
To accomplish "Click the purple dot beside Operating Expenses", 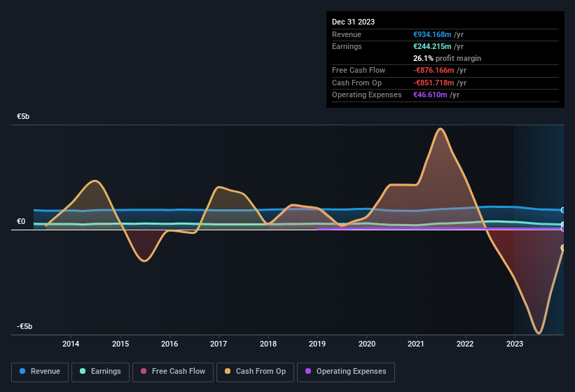I will pos(308,372).
